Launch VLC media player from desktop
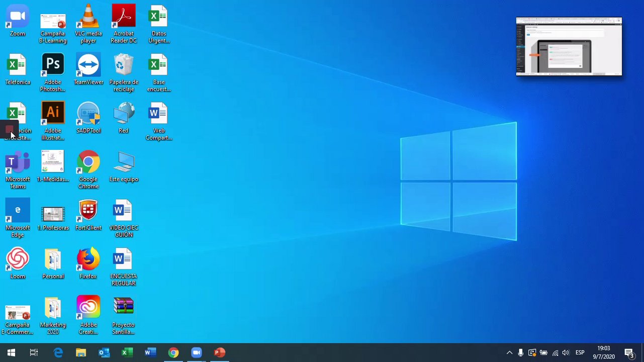644x362 pixels. [88, 24]
